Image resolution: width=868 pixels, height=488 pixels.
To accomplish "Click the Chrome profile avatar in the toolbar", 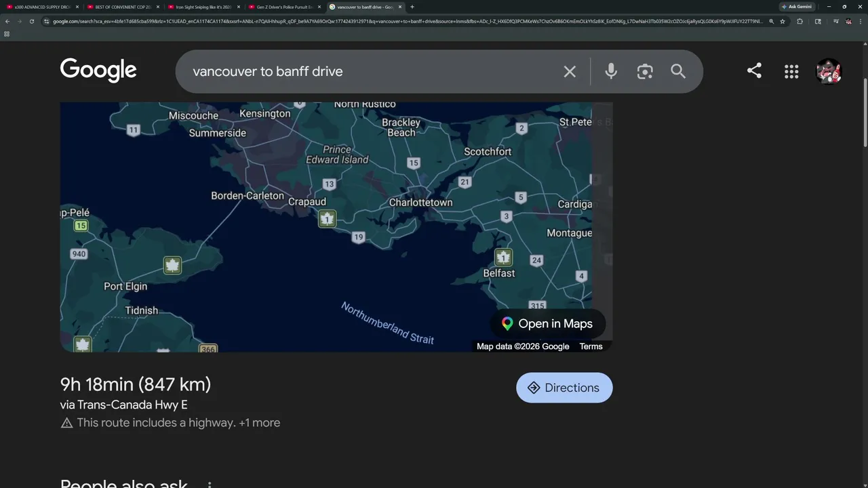I will pos(848,21).
